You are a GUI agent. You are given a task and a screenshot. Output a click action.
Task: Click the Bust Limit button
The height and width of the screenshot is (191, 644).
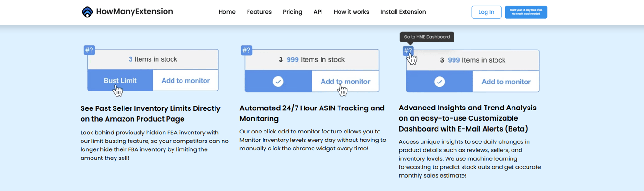(120, 81)
